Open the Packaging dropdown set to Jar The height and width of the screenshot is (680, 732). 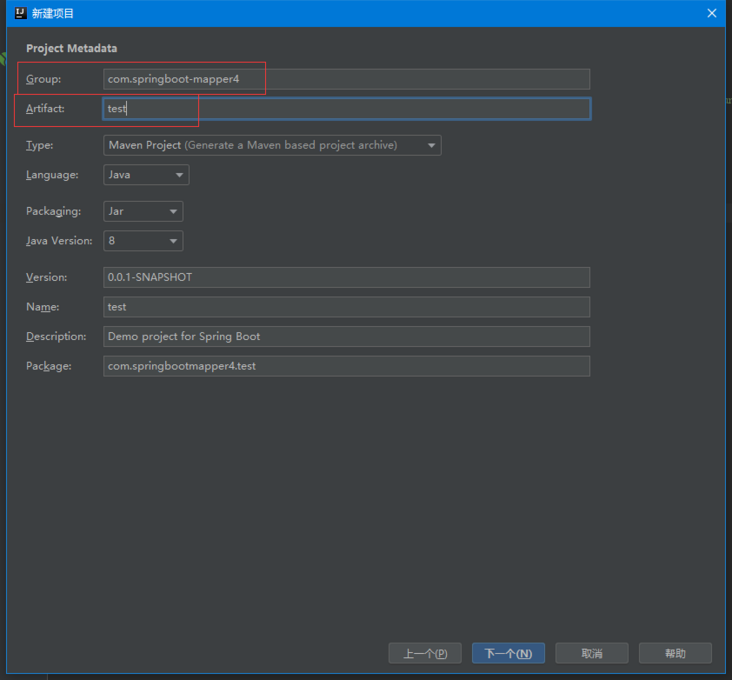pyautogui.click(x=143, y=211)
